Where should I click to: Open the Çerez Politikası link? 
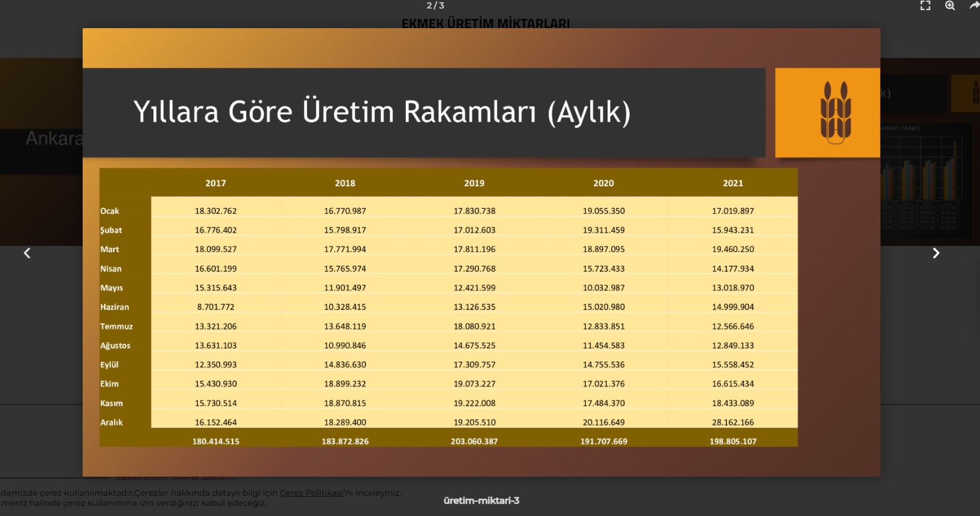(x=311, y=493)
